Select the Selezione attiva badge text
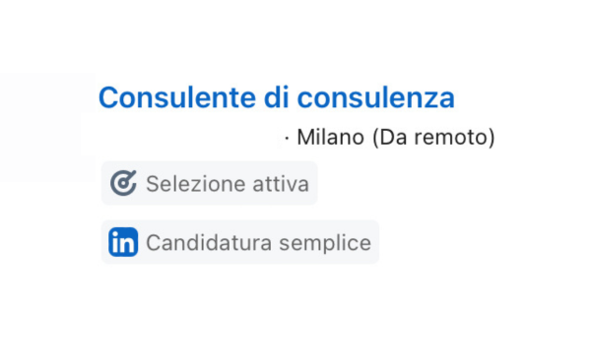 tap(228, 184)
